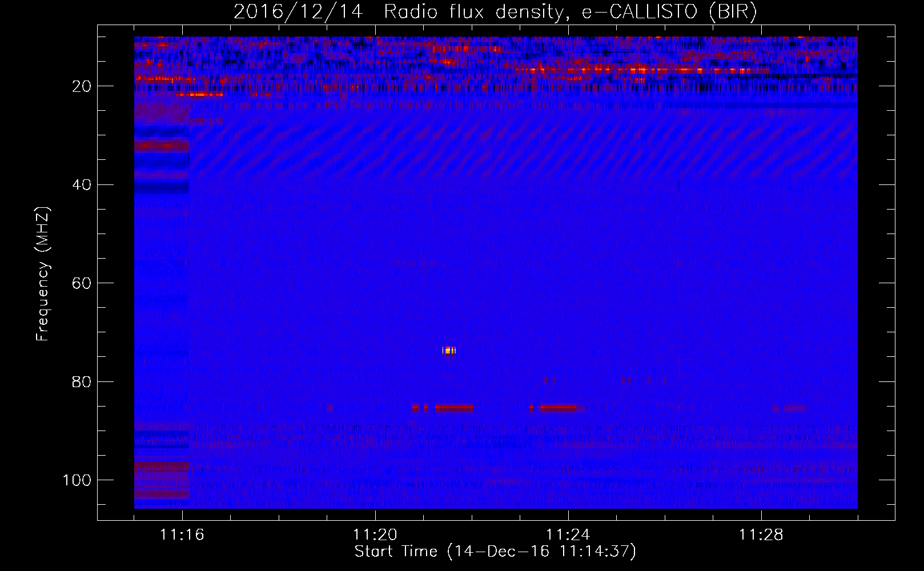Viewport: 924px width, 571px height.
Task: Click the 60 MHz tick label
Action: (x=82, y=283)
